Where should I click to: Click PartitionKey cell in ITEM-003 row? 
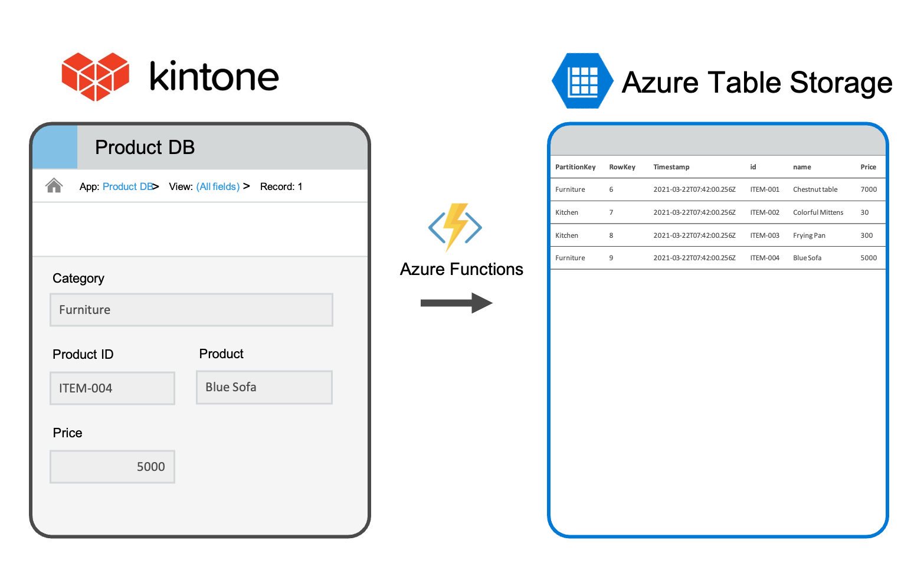566,235
